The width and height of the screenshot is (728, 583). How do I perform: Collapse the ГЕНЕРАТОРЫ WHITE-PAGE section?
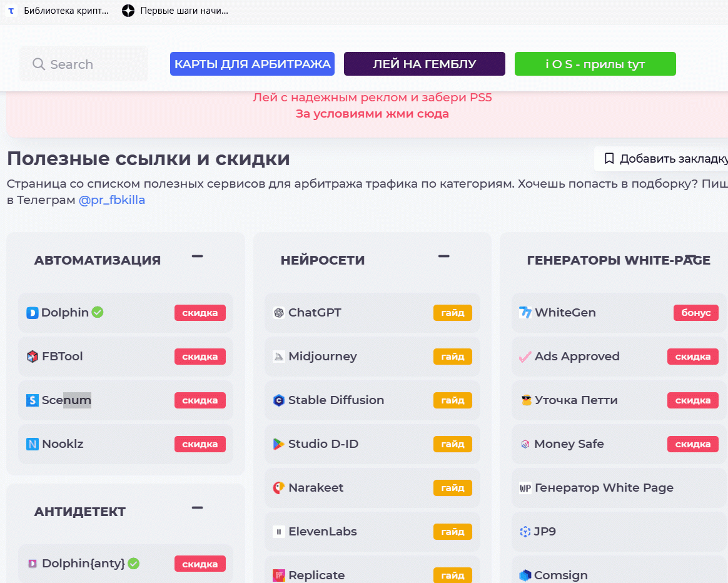[x=691, y=256]
